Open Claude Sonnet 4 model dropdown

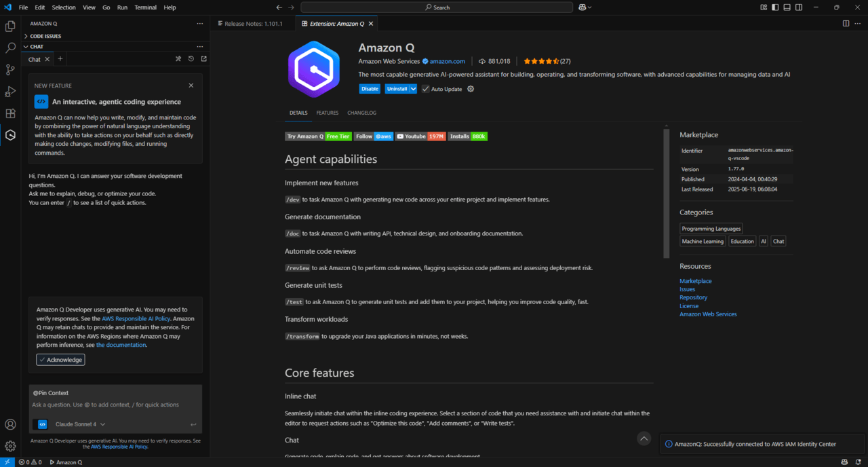click(x=80, y=424)
